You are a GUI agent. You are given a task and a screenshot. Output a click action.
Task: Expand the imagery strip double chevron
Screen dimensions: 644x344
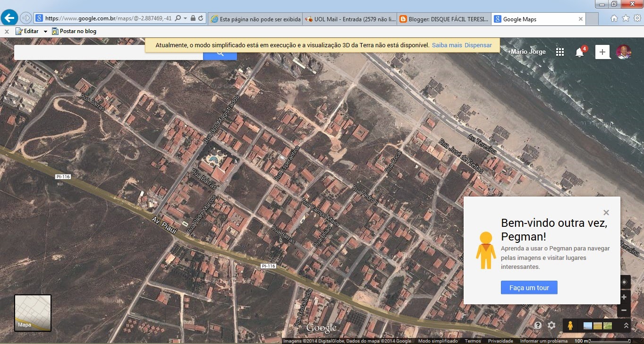(627, 326)
